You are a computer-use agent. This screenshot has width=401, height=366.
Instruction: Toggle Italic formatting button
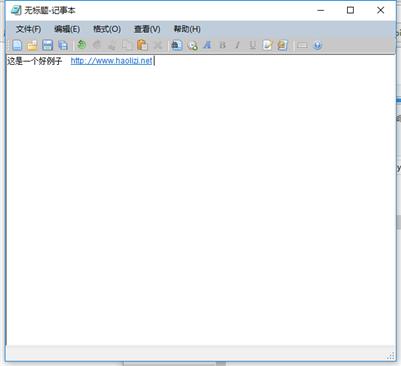(x=237, y=45)
